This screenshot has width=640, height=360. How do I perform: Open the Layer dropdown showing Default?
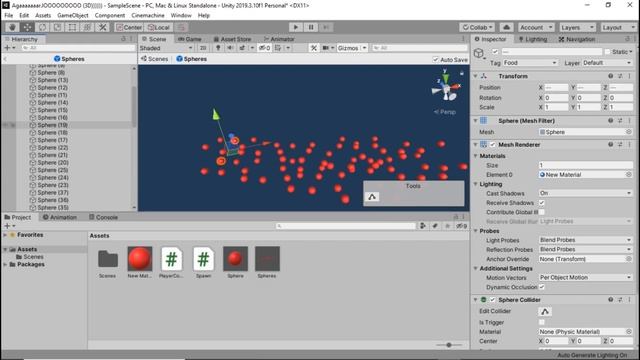pos(607,63)
